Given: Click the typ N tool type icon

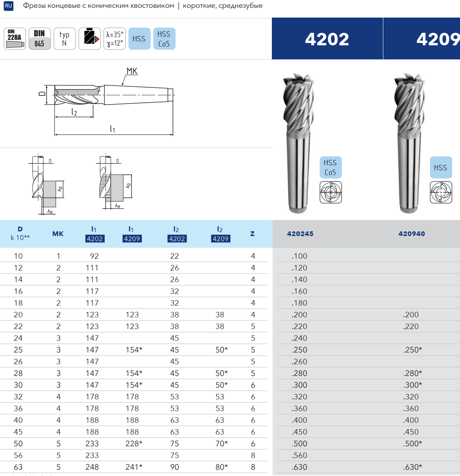Looking at the screenshot, I should click(x=65, y=39).
